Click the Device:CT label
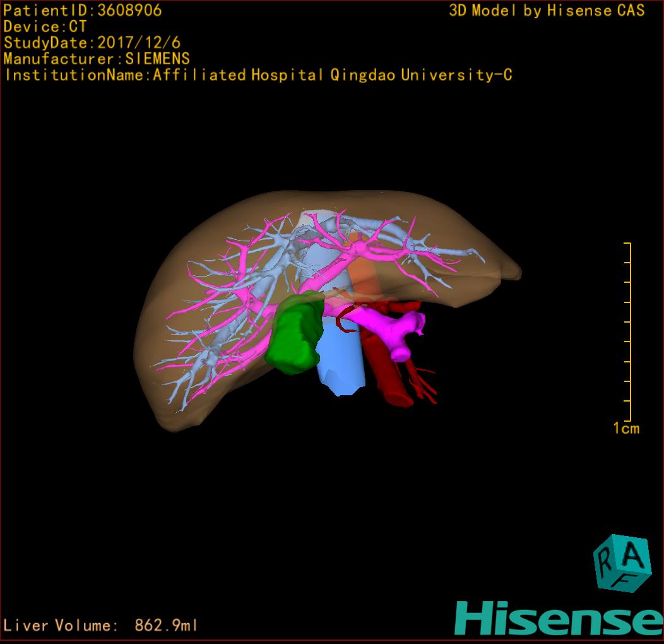The height and width of the screenshot is (644, 664). (x=45, y=27)
